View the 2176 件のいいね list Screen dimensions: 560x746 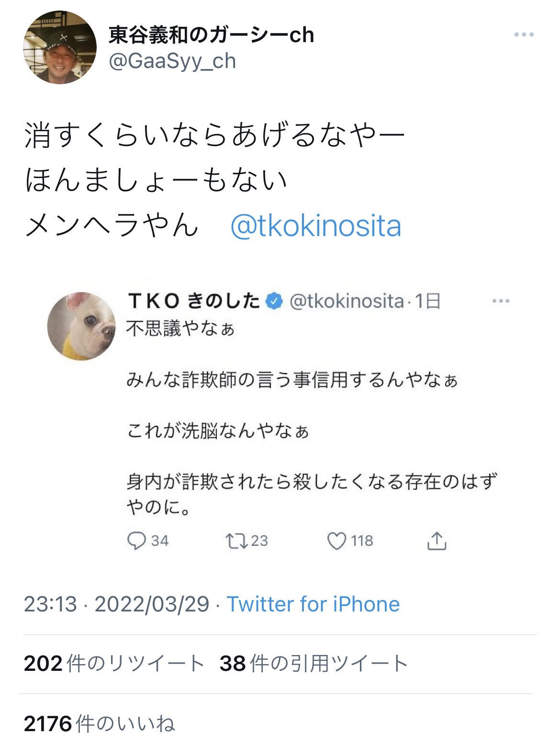click(100, 724)
